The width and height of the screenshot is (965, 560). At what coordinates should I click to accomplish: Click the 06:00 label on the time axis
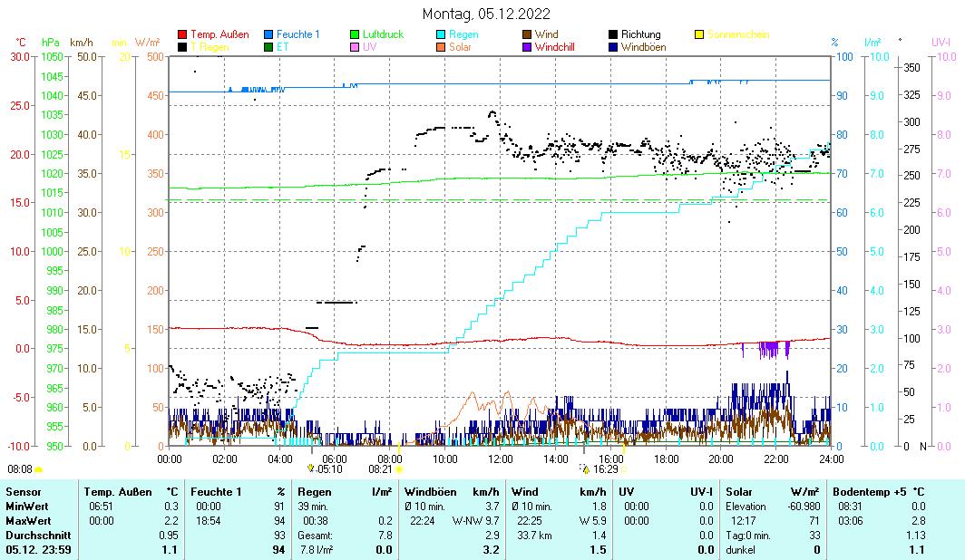pyautogui.click(x=335, y=459)
